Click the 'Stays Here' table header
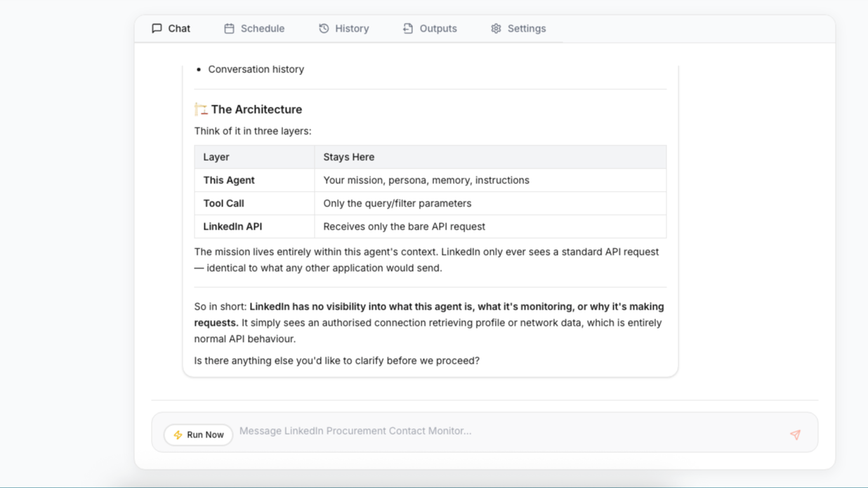Viewport: 868px width, 488px height. 348,157
